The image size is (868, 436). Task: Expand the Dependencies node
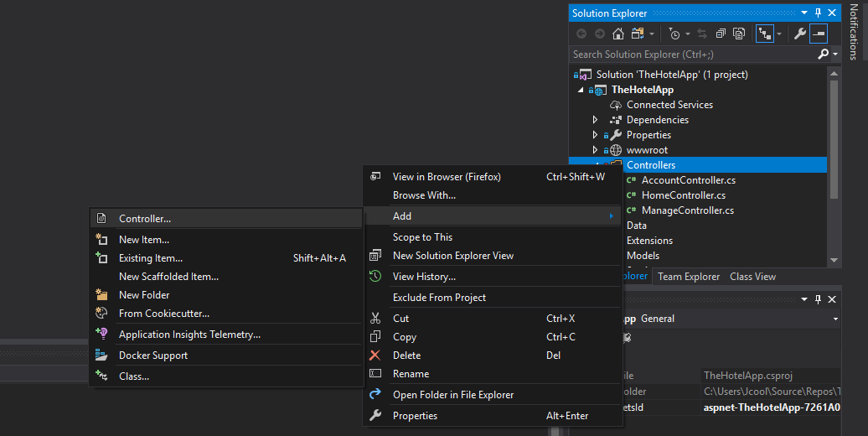595,120
